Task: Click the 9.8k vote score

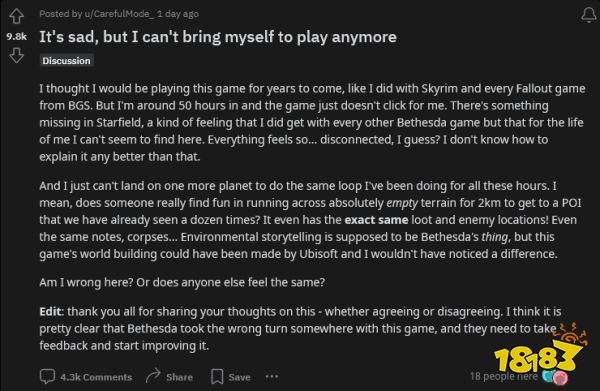Action: (16, 36)
